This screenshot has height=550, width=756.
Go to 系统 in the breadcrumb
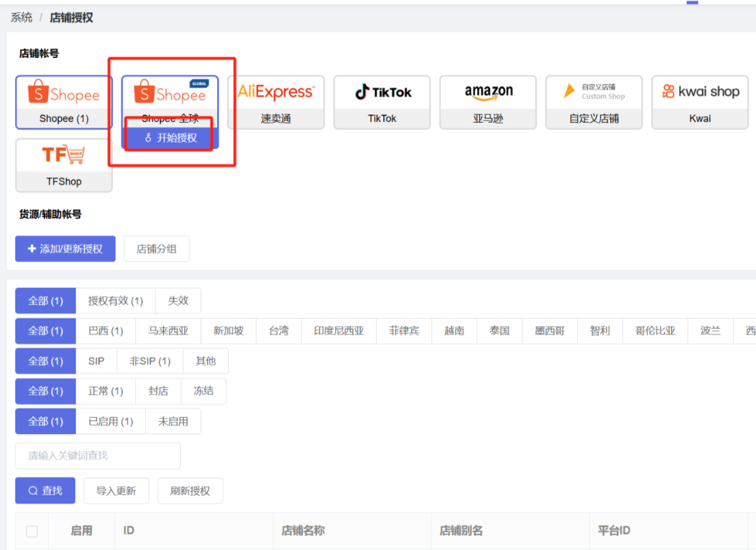22,18
